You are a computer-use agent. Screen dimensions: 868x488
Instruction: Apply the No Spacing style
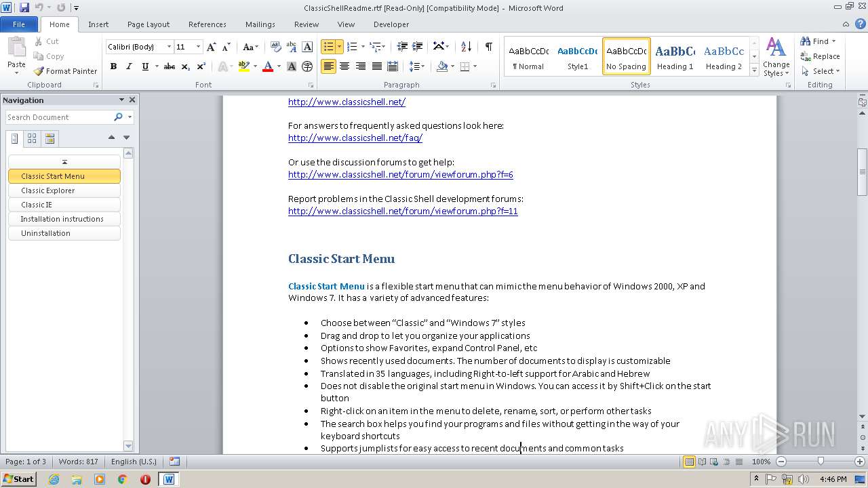tap(626, 56)
